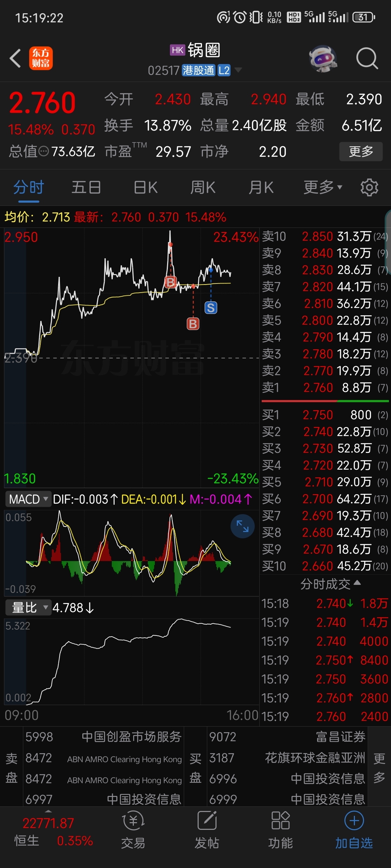The height and width of the screenshot is (868, 391).
Task: Tap the 15:18 2.740 trade record
Action: [325, 603]
